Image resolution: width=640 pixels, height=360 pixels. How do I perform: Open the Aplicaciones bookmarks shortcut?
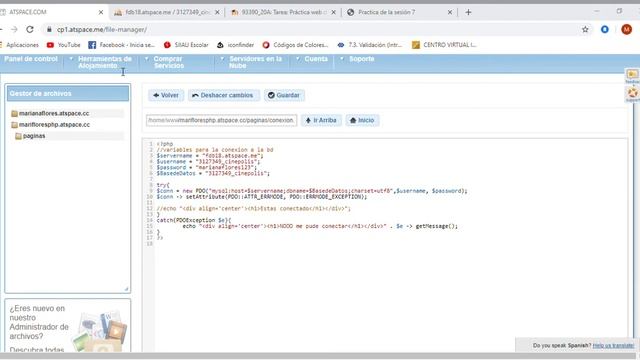tap(19, 45)
